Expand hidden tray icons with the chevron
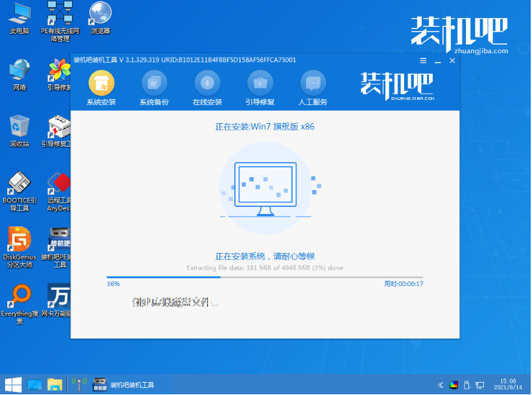 tap(441, 385)
